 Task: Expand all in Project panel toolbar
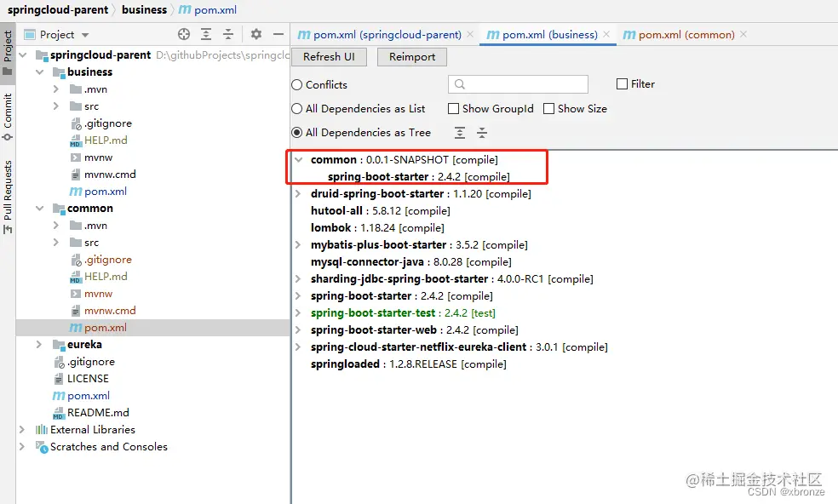click(206, 34)
